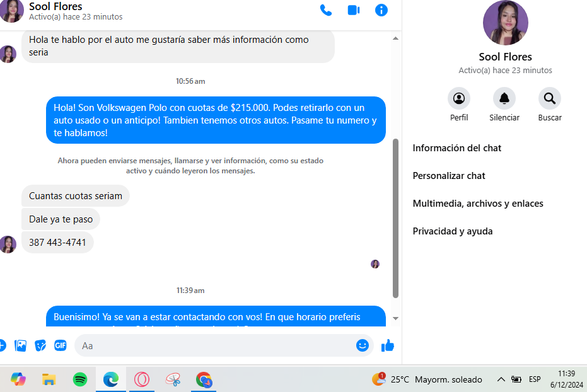Open the emoji picker in message box
587x392 pixels.
coord(362,345)
